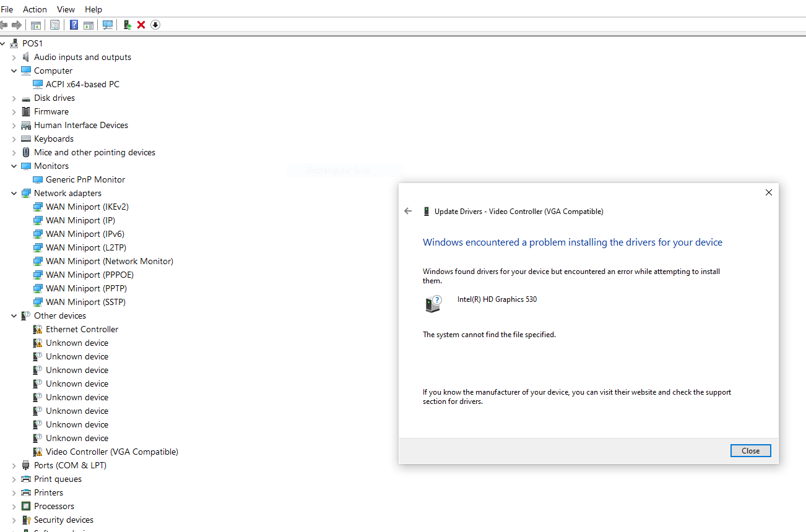Click the down-arrow Disable device icon
Screen dimensions: 806x532
155,25
